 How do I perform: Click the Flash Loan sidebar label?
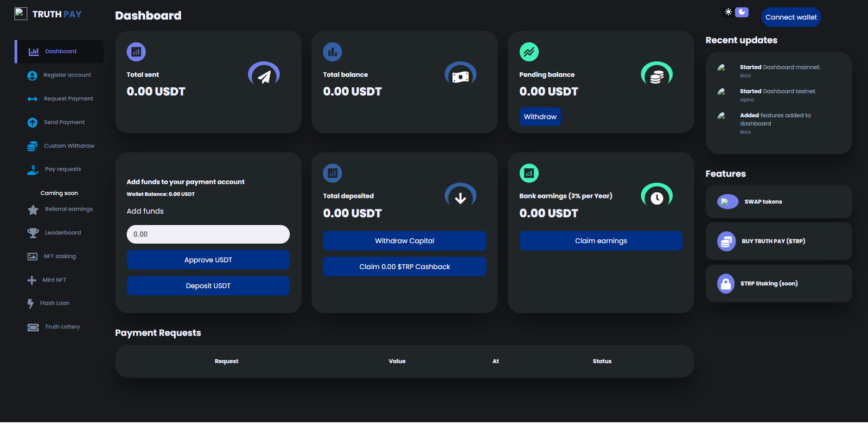(x=55, y=304)
